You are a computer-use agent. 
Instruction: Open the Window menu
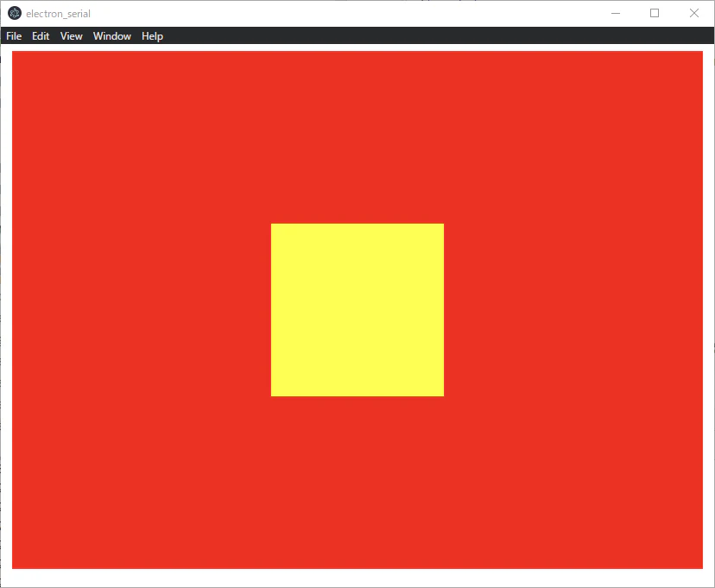111,36
